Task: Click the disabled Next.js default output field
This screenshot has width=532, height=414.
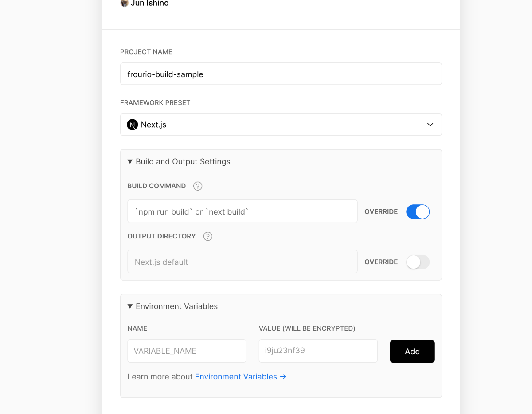Action: click(x=243, y=262)
